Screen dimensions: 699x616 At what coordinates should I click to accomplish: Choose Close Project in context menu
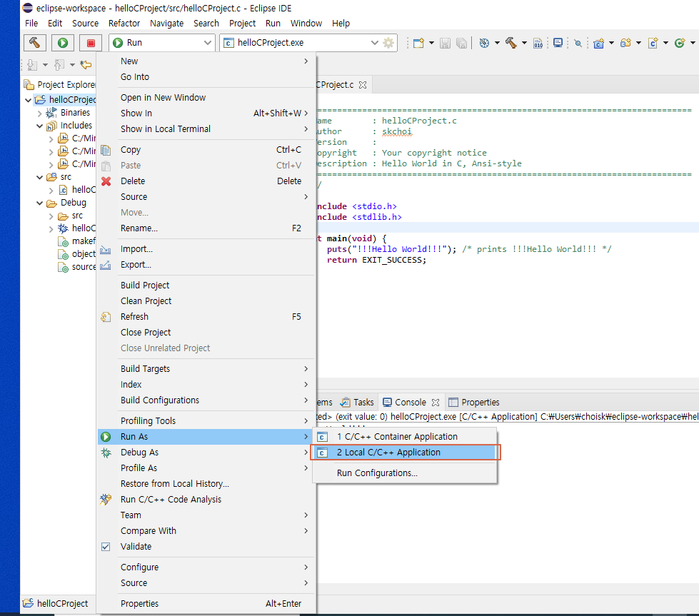click(206, 333)
